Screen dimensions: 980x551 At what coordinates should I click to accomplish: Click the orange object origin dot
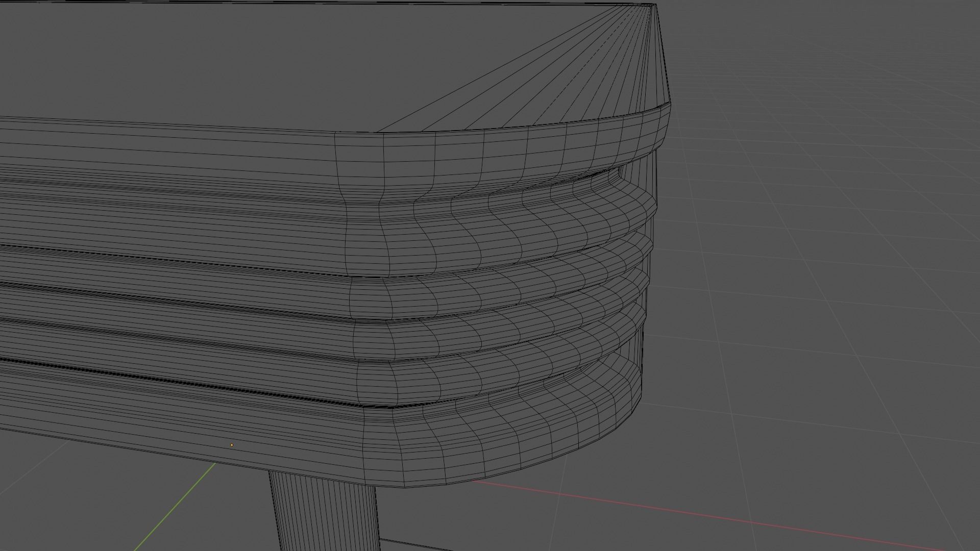tap(232, 445)
